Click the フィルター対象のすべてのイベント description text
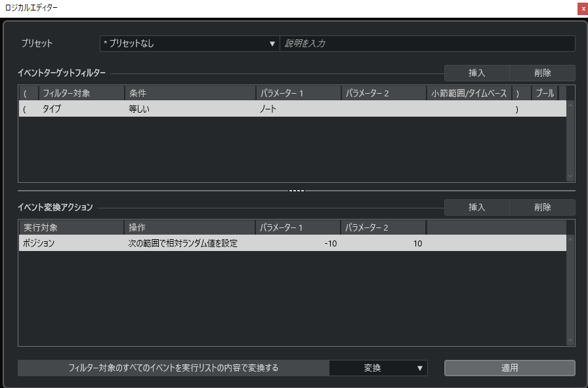Viewport: 588px width, 388px height. point(173,368)
